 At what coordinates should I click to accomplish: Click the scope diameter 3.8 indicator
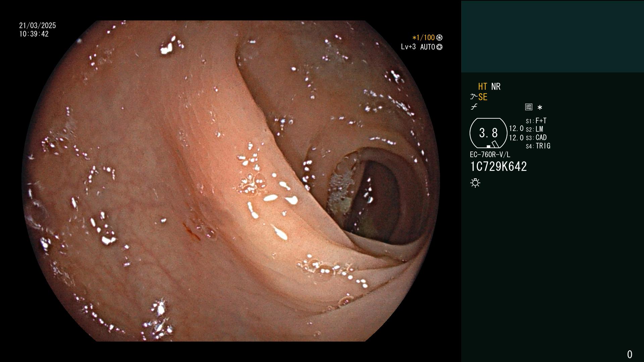[x=488, y=133]
